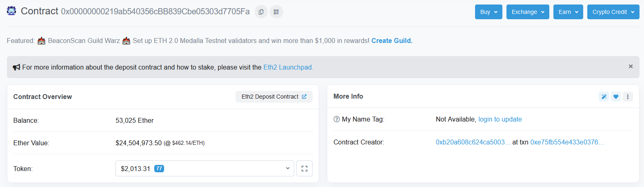644x187 pixels.
Task: View token holdings in expanded full view
Action: click(304, 169)
